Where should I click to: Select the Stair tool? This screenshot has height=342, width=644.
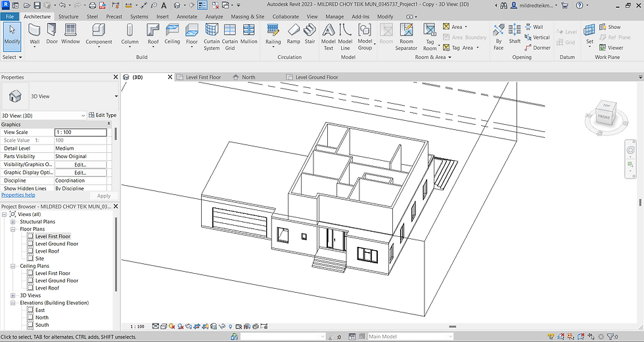point(310,33)
